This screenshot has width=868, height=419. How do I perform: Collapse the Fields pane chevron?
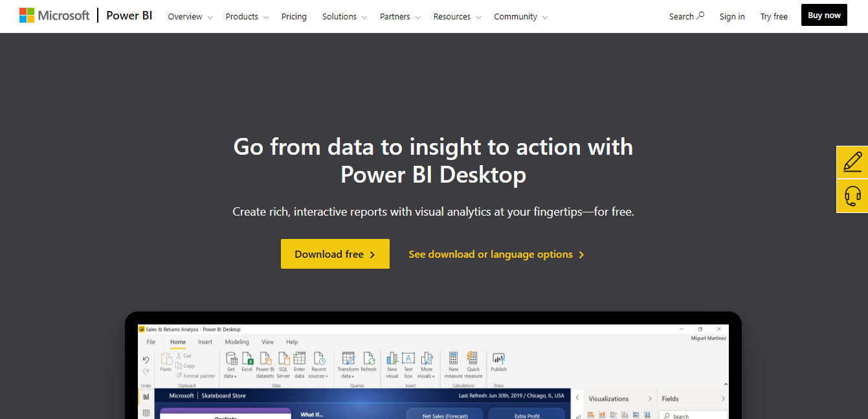(x=723, y=399)
